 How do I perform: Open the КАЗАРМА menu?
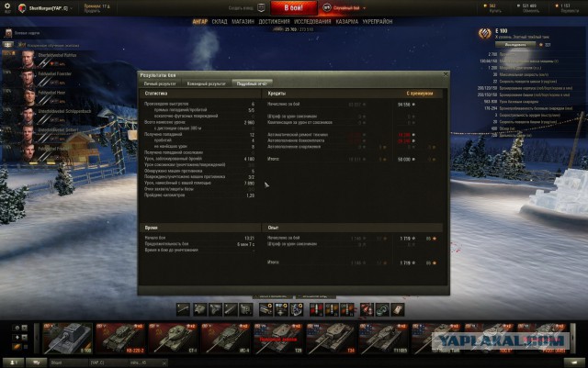[x=347, y=22]
